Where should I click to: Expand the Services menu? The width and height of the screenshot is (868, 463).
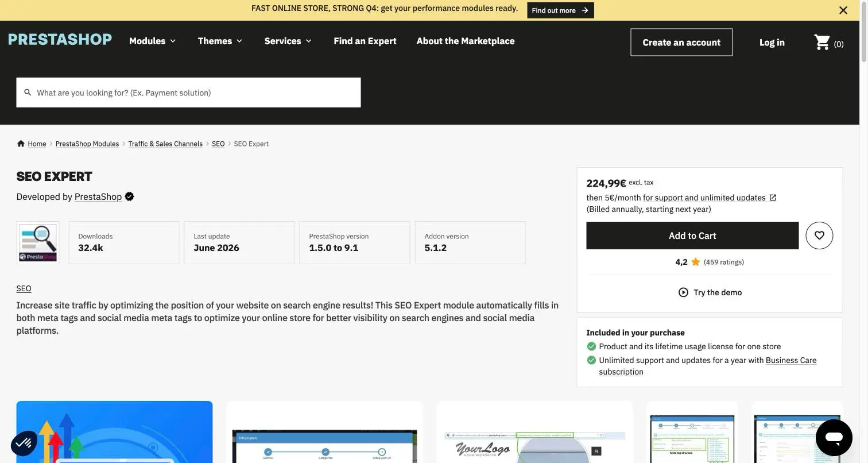pos(288,41)
